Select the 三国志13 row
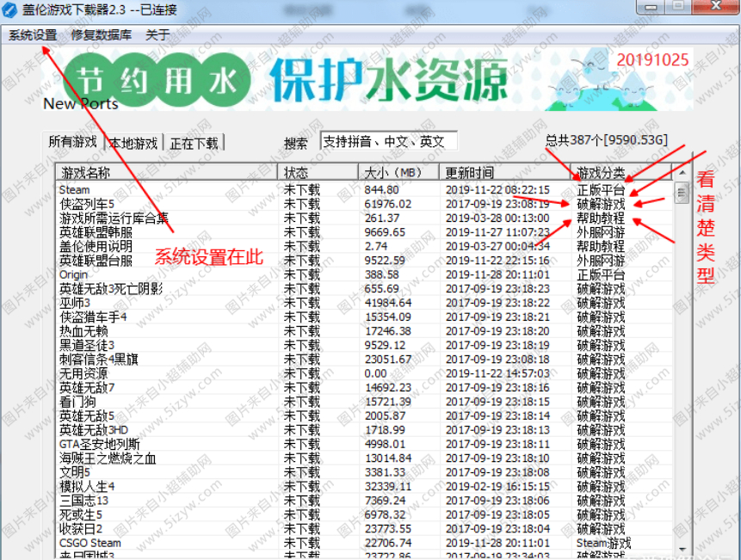Screen dimensions: 741x560 click(x=364, y=501)
